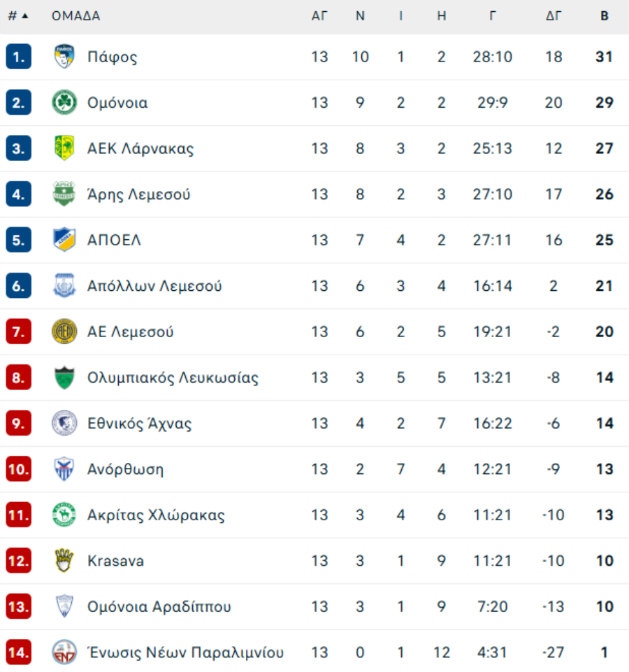Click the Krasava crown logo icon
The height and width of the screenshot is (672, 629).
[x=64, y=561]
